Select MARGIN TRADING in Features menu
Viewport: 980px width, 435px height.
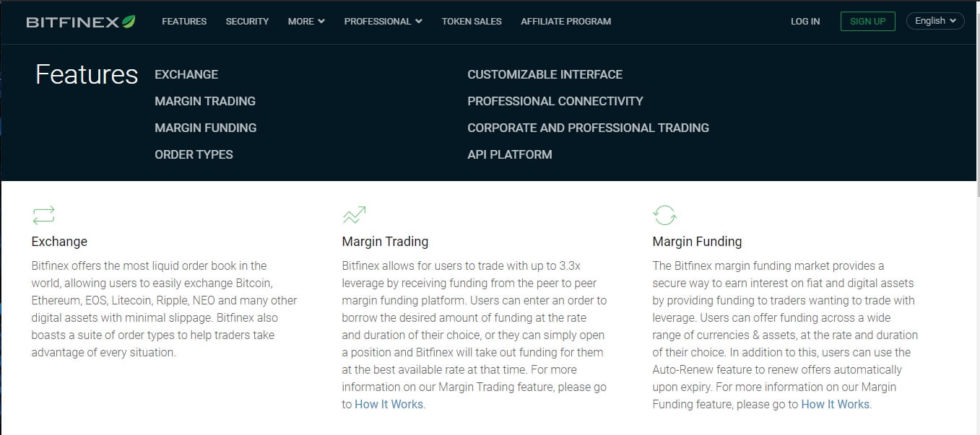(x=205, y=101)
